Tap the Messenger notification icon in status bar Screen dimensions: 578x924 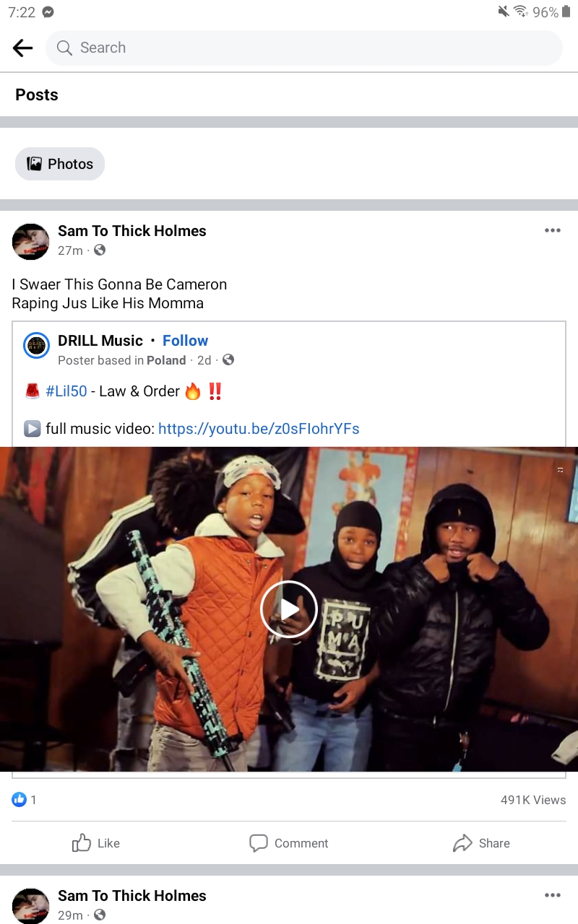click(x=48, y=12)
